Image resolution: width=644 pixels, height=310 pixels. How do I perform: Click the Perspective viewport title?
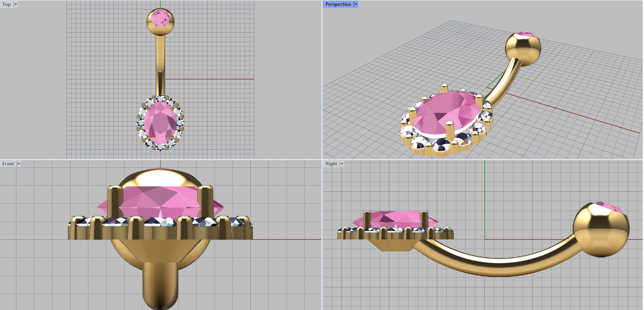click(338, 4)
